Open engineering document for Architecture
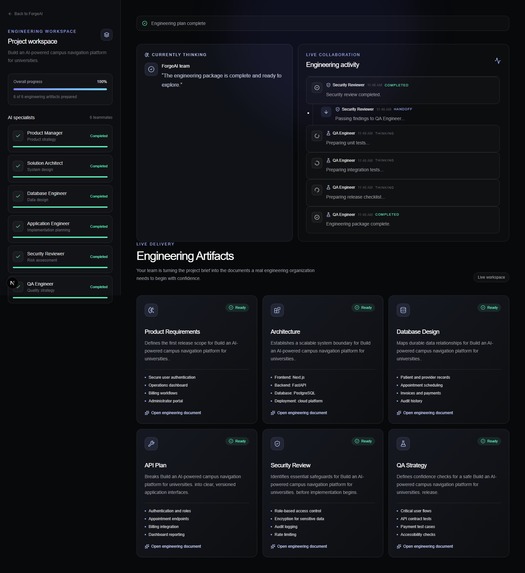The height and width of the screenshot is (573, 525). tap(299, 413)
